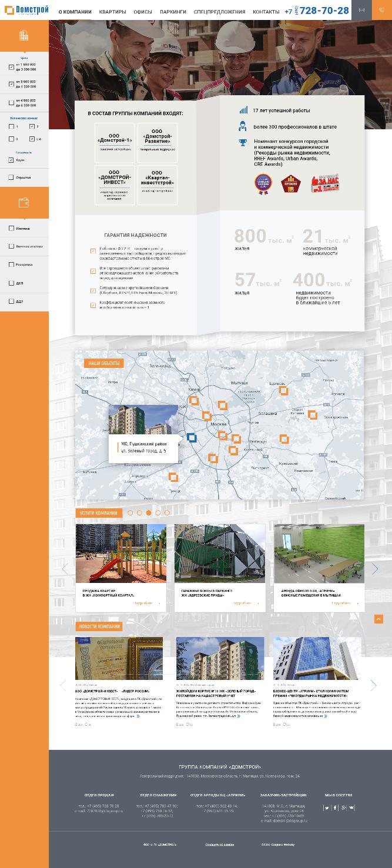The width and height of the screenshot is (392, 868).
Task: Open the Офисы menu item
Action: [x=143, y=12]
